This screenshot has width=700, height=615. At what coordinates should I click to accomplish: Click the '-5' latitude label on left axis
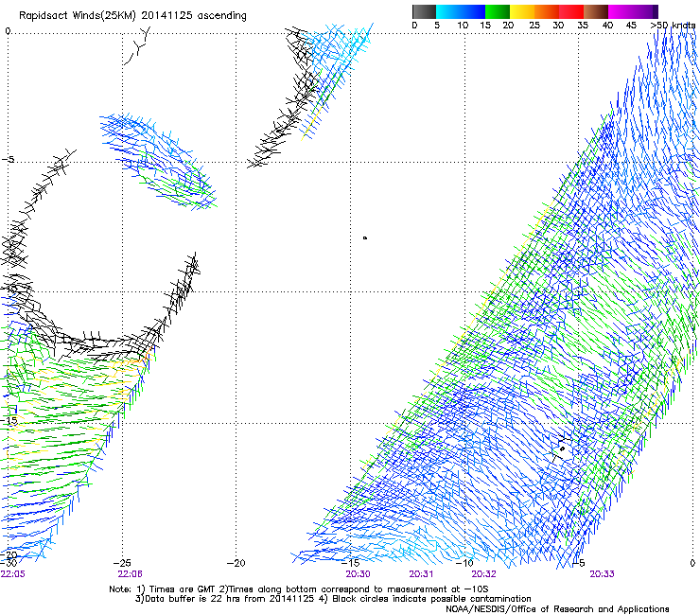tap(9, 160)
